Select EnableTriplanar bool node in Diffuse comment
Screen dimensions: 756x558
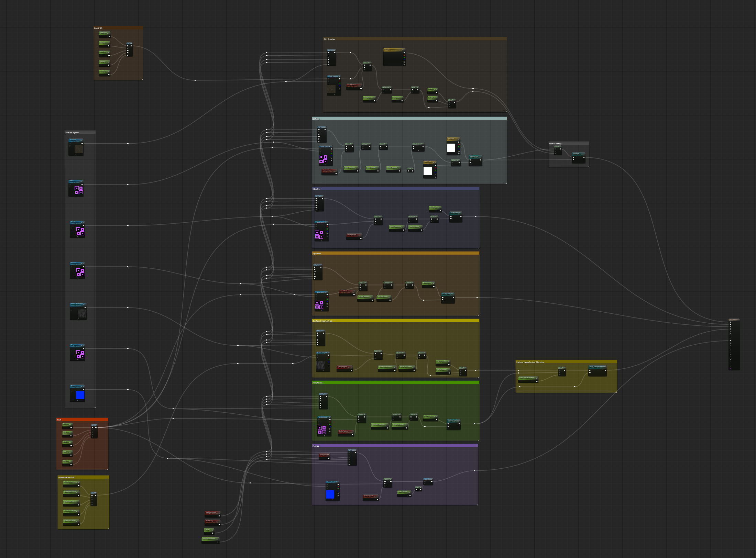329,170
